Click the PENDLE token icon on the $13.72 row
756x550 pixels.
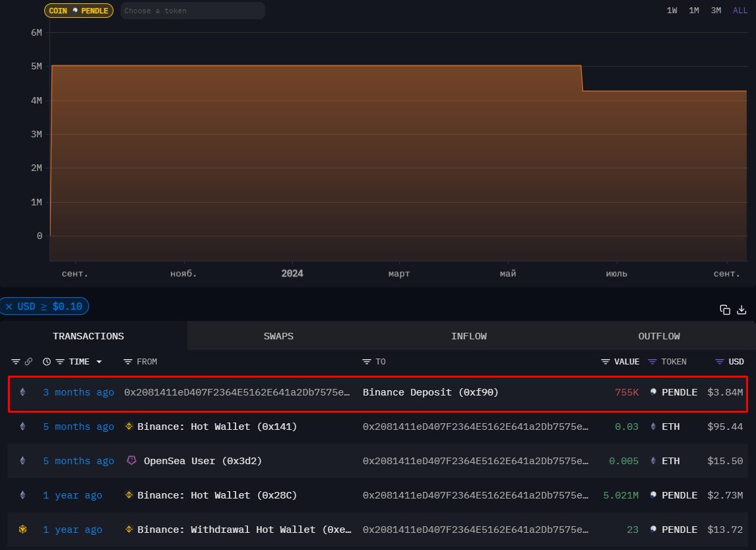tap(653, 529)
